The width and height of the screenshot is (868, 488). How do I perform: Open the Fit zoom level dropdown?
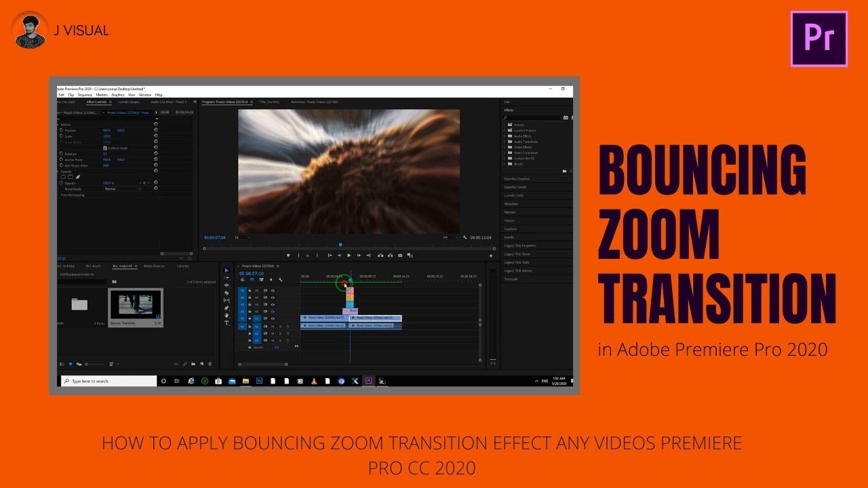click(242, 237)
